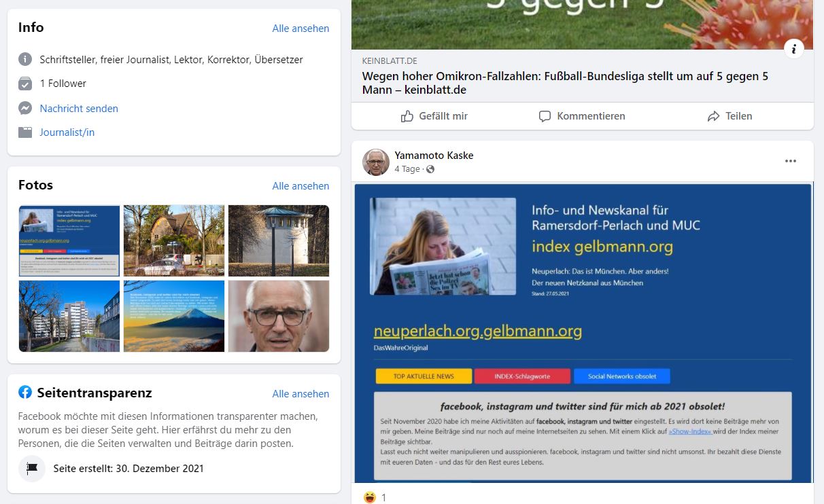Open Alle ansehen in Fotos section
This screenshot has width=824, height=504.
(x=301, y=186)
